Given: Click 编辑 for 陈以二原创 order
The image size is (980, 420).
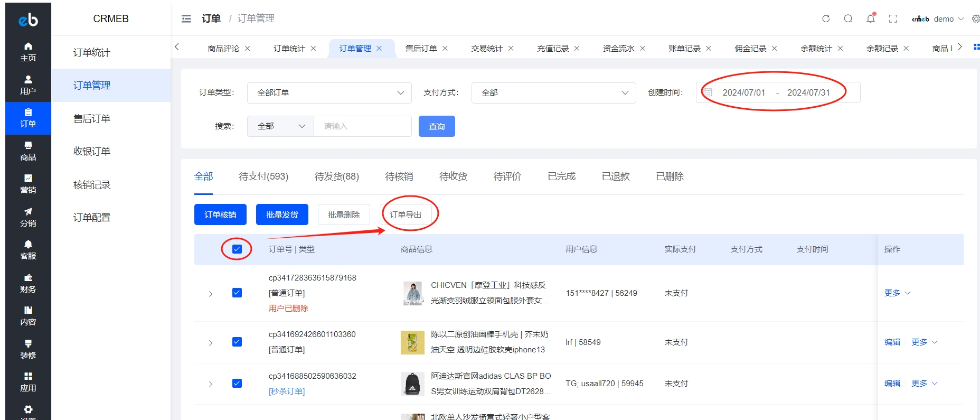Looking at the screenshot, I should pos(892,342).
